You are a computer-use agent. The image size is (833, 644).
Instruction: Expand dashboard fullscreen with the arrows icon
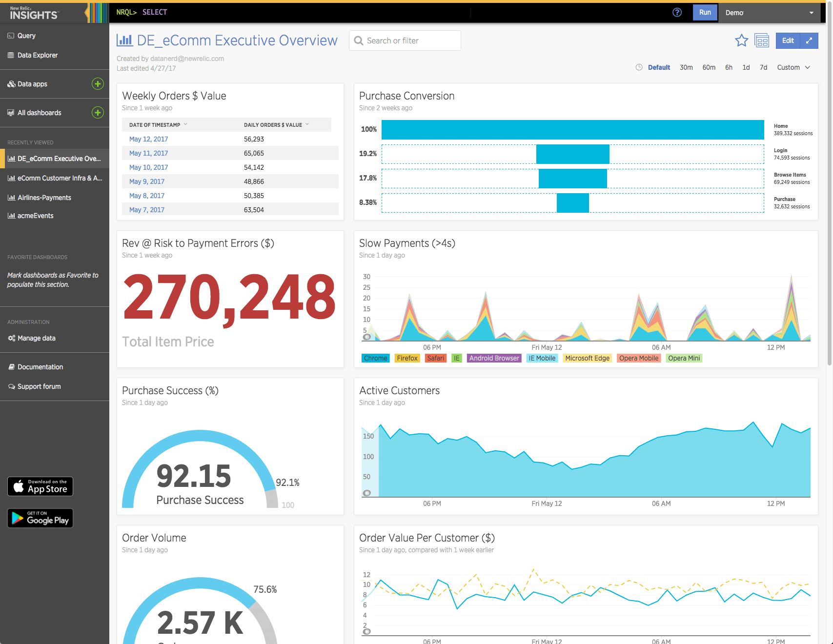[810, 40]
